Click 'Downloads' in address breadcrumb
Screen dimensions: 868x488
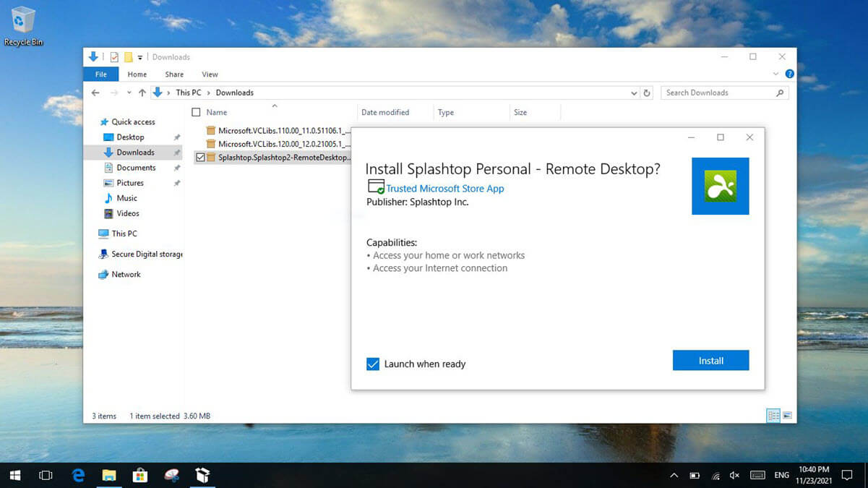[235, 93]
